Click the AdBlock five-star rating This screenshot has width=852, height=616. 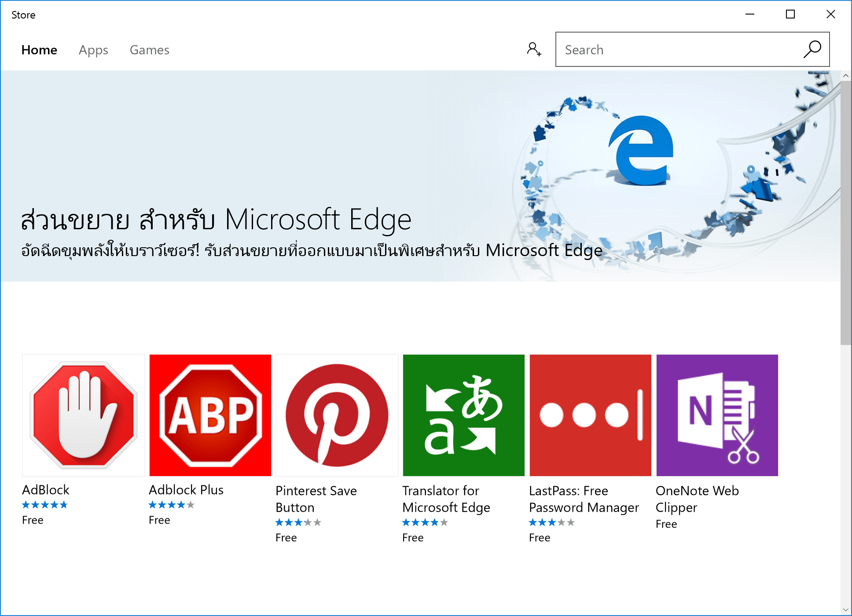45,505
